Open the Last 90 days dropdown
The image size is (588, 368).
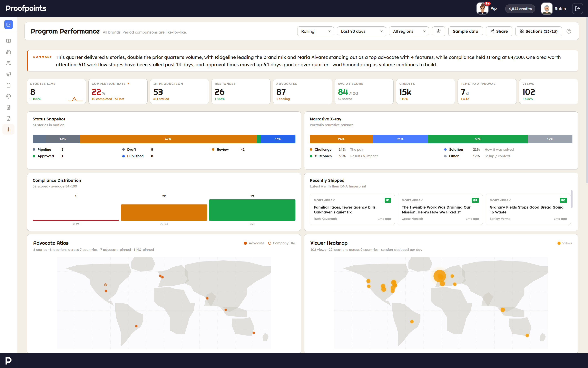coord(361,31)
